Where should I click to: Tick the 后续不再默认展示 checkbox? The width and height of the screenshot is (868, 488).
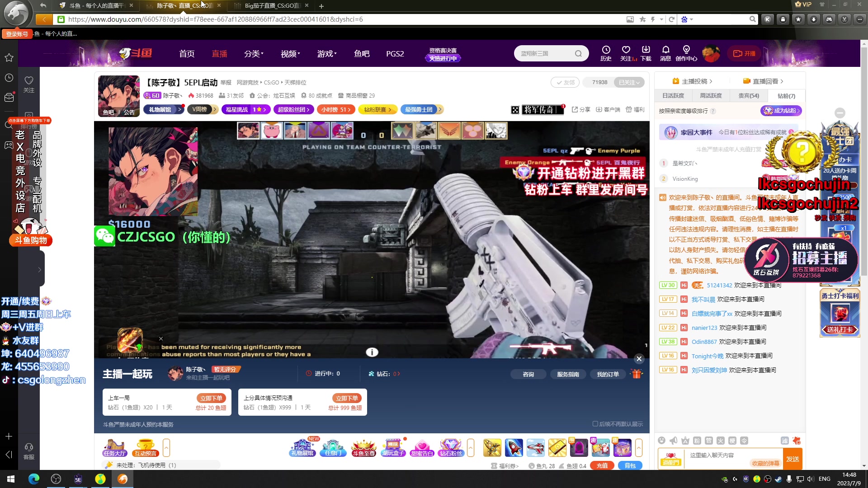click(x=595, y=424)
